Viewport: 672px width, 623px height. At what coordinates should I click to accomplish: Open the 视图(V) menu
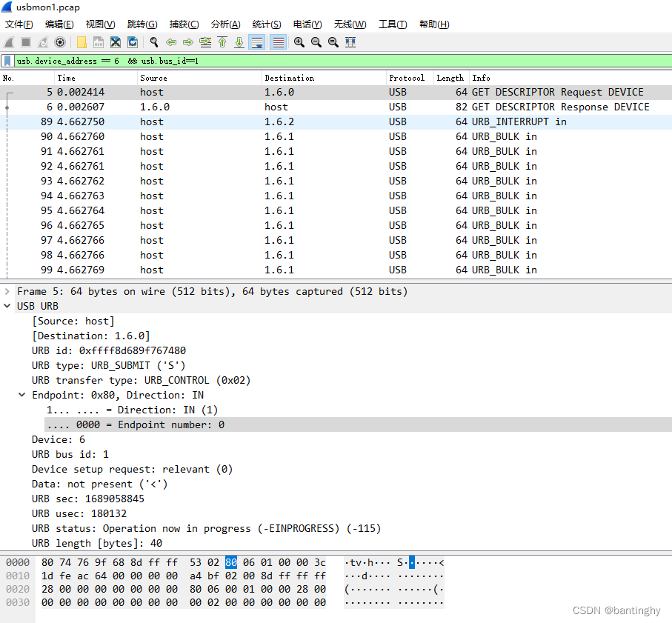click(100, 24)
